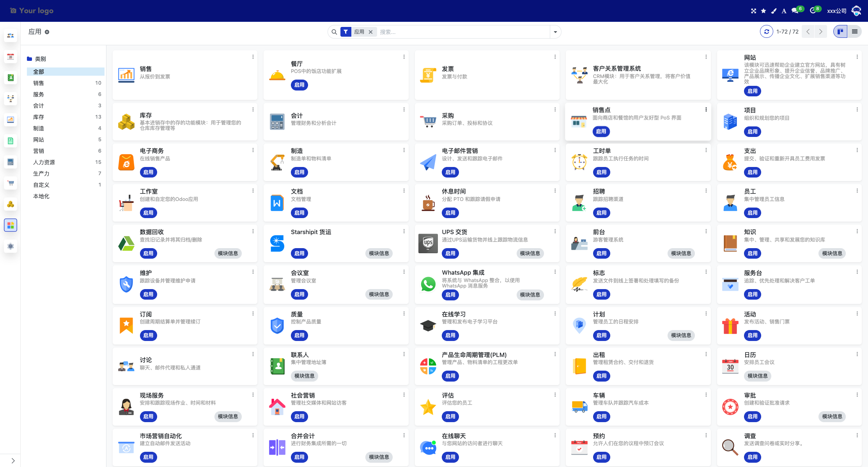Open chat messages with badge 6

(795, 11)
